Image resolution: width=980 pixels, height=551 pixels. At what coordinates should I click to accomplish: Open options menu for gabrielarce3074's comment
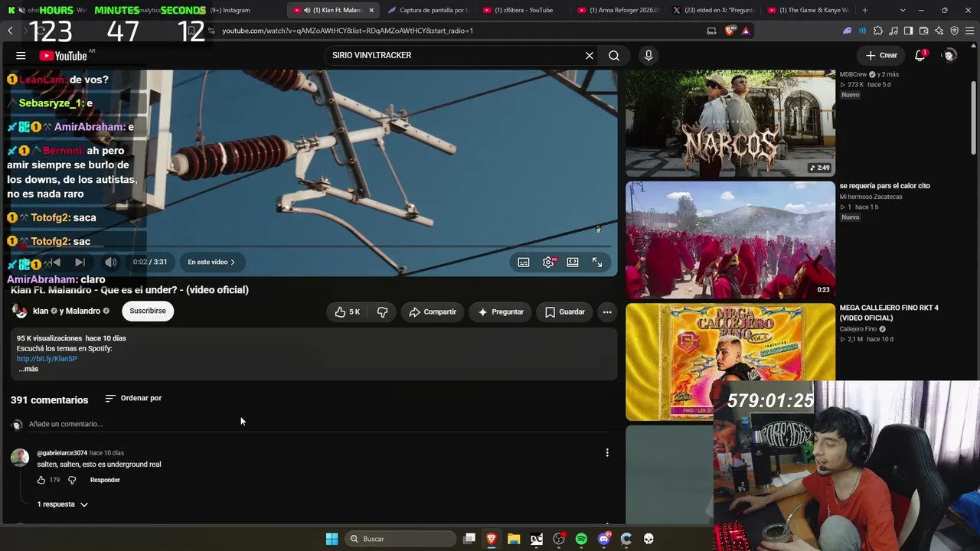607,453
